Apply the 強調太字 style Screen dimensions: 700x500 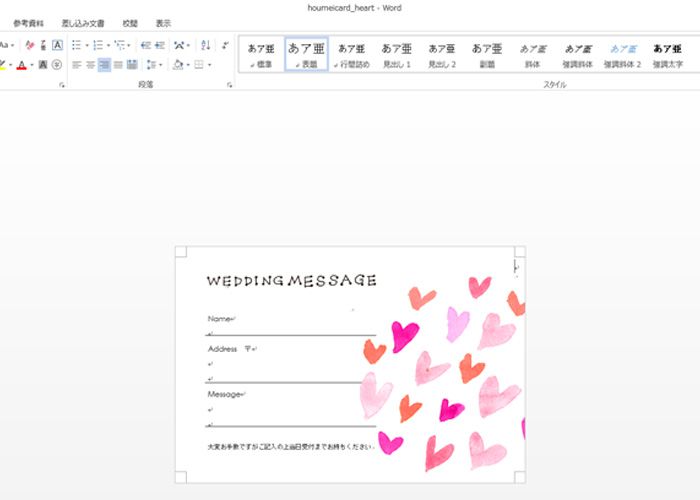click(667, 54)
